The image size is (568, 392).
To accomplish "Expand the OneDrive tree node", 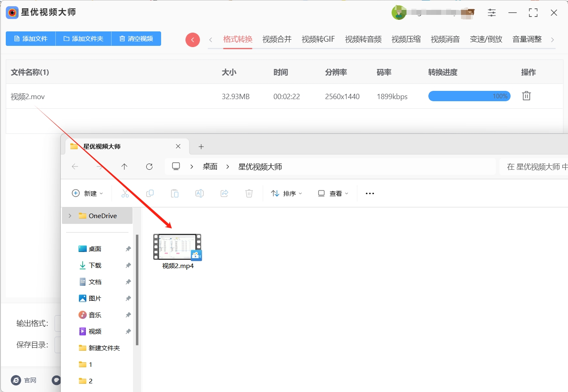I will (70, 216).
